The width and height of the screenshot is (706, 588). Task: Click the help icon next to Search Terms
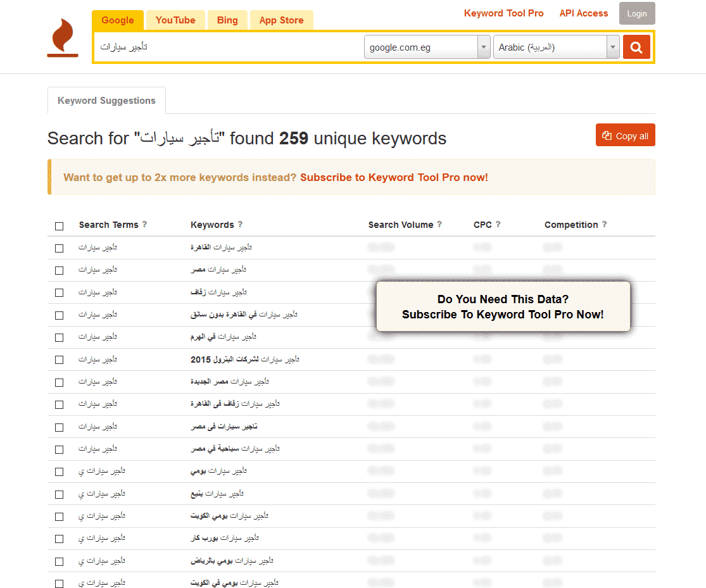tap(144, 224)
